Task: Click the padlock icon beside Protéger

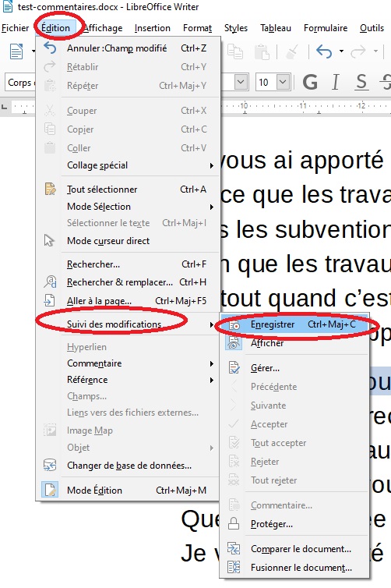Action: click(x=234, y=523)
